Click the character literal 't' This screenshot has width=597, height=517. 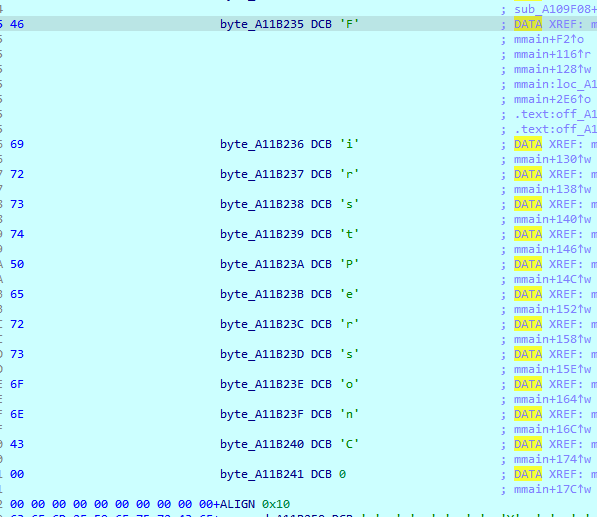[349, 234]
